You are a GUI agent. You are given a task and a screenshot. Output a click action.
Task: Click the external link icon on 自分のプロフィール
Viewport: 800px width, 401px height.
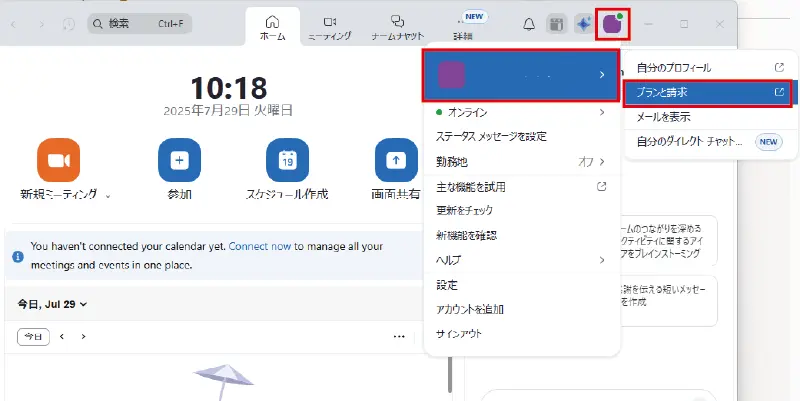pyautogui.click(x=779, y=67)
